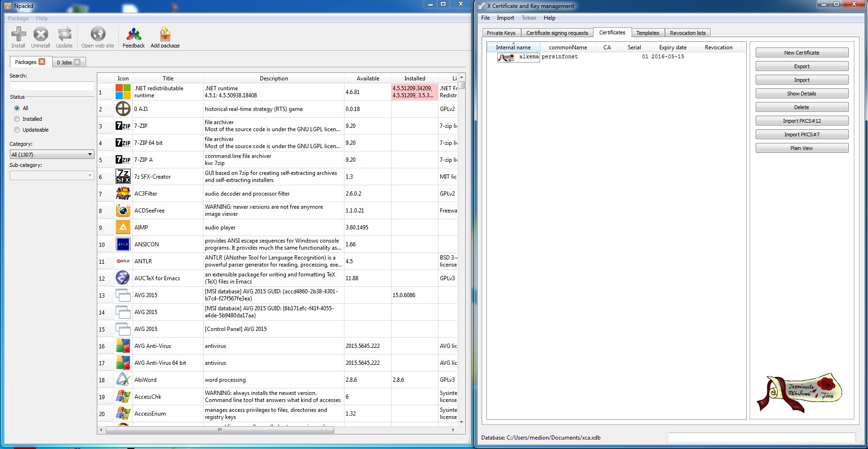Select the All status radio button
Image resolution: width=868 pixels, height=449 pixels.
17,108
